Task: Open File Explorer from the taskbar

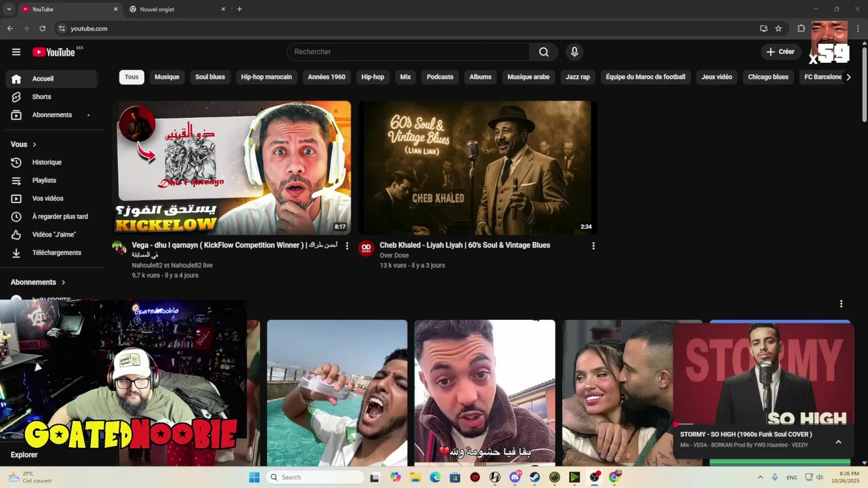Action: coord(416,477)
